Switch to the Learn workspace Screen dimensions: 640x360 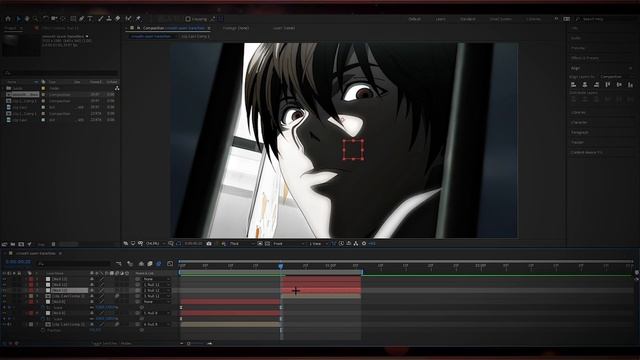point(441,19)
